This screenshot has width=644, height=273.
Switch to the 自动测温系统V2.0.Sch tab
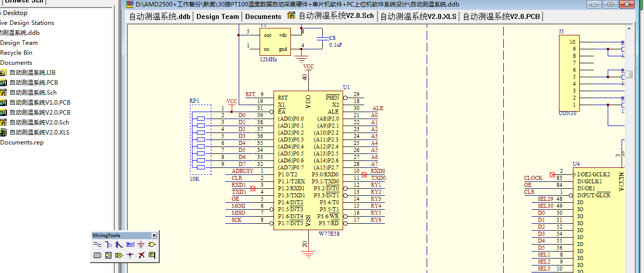pos(331,15)
